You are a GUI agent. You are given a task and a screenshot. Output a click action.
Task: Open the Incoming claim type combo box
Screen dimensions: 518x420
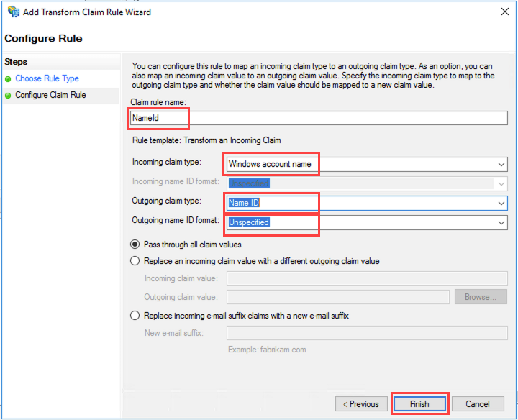(x=367, y=164)
